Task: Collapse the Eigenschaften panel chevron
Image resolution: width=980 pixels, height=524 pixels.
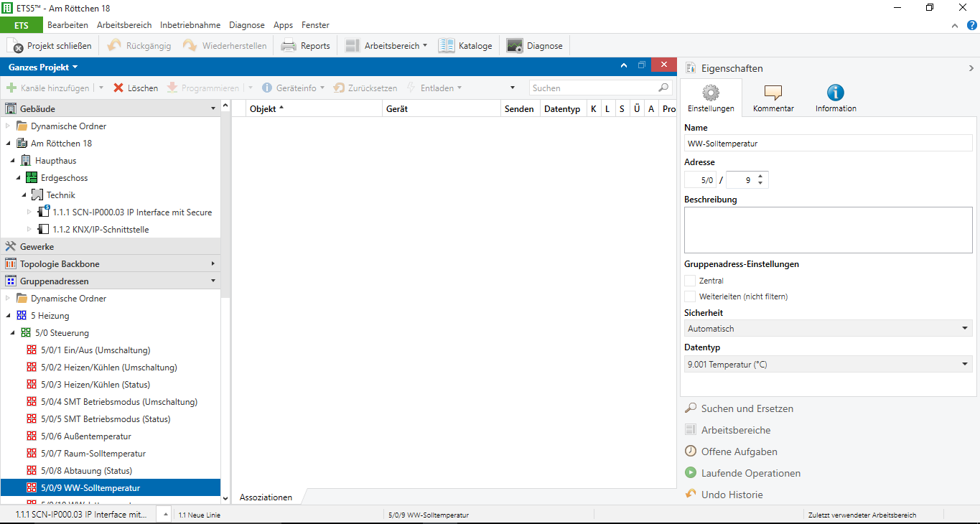Action: pyautogui.click(x=971, y=68)
